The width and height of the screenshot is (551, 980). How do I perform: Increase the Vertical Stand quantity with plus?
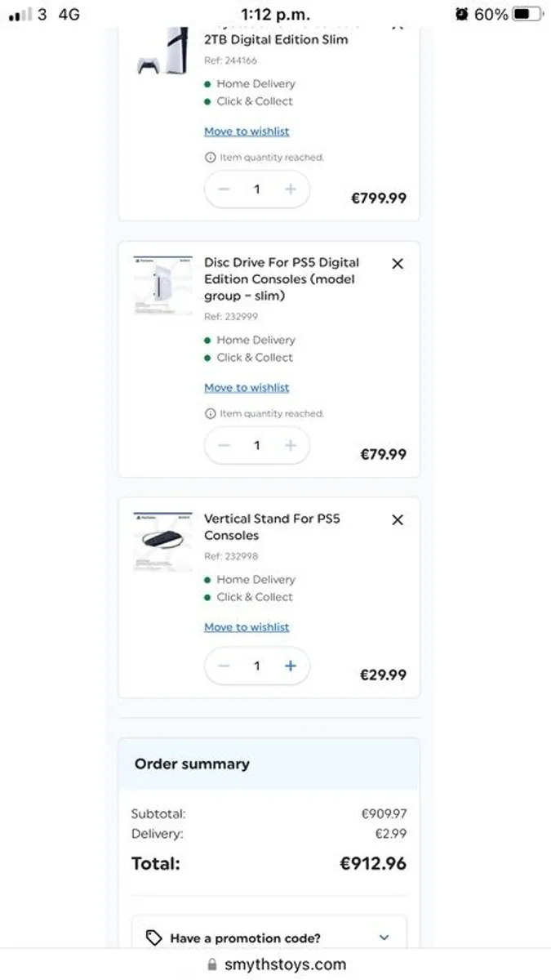(x=290, y=666)
